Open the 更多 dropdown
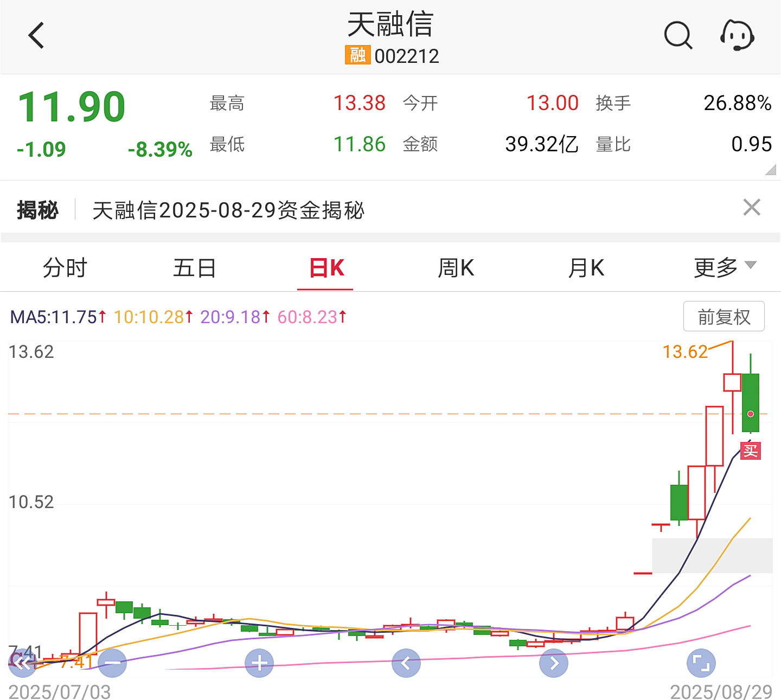The image size is (781, 700). (725, 268)
